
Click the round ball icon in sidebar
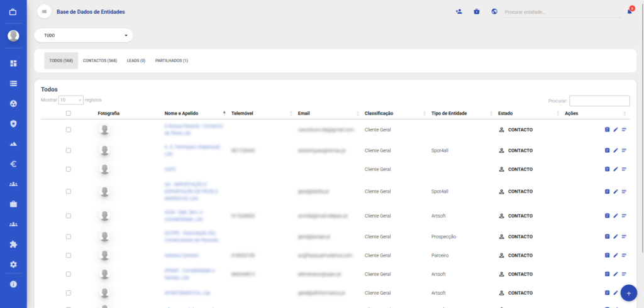[13, 104]
